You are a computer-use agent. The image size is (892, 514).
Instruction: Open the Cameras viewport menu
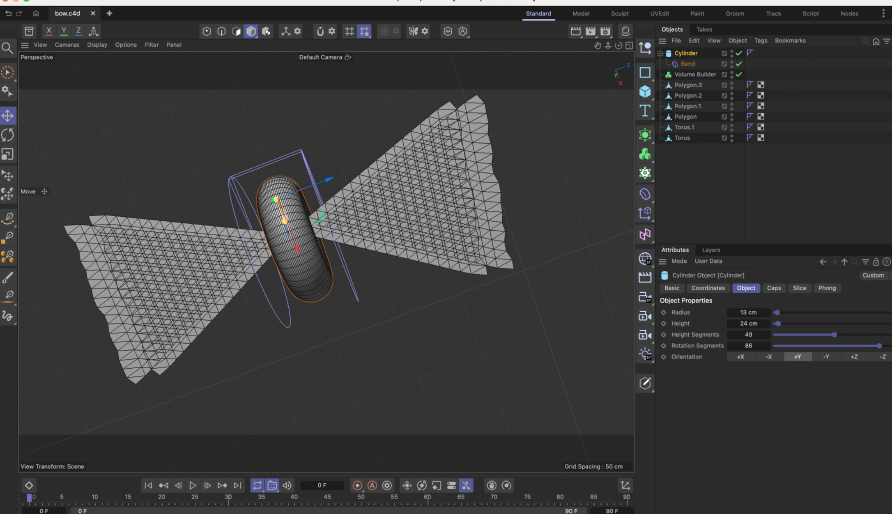coord(67,45)
